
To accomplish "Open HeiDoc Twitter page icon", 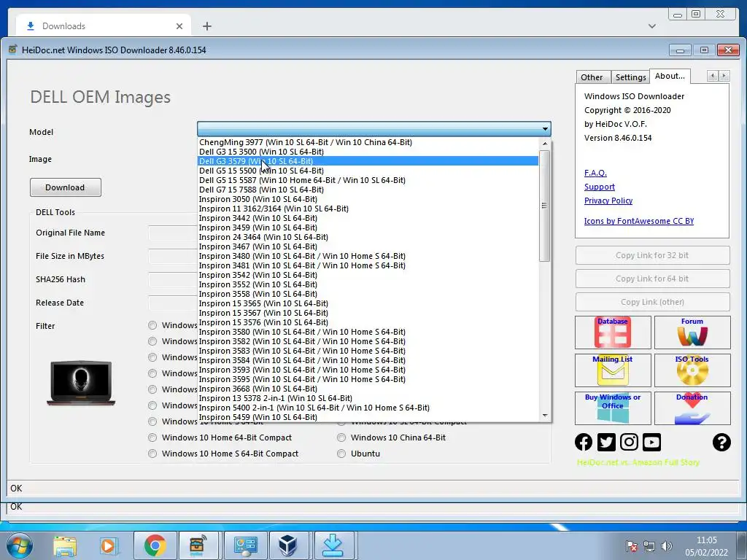I will [x=606, y=442].
